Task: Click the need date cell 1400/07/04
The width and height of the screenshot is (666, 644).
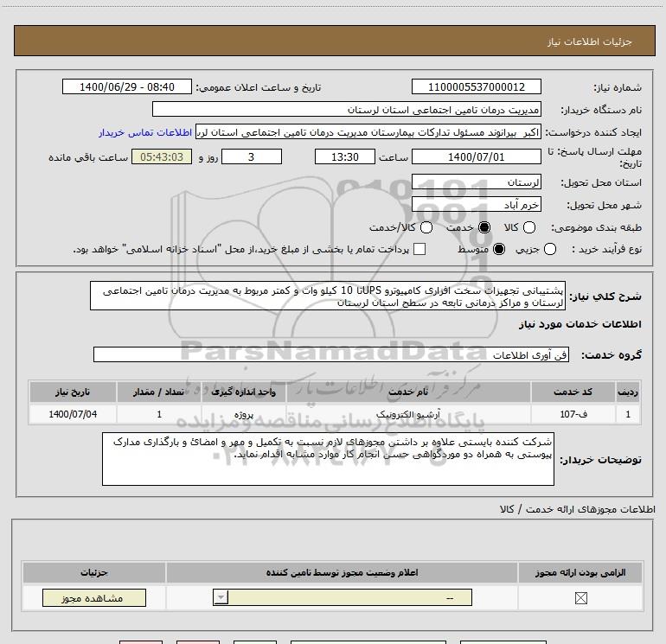Action: [73, 414]
